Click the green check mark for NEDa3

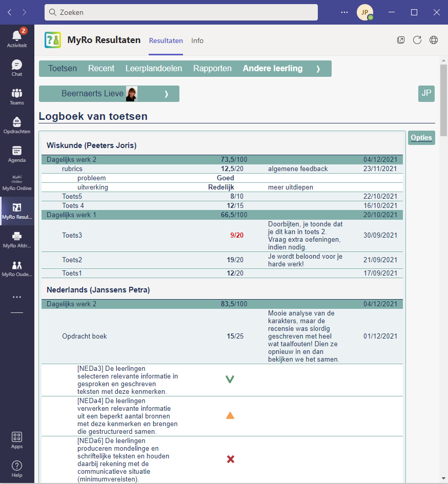(x=230, y=380)
